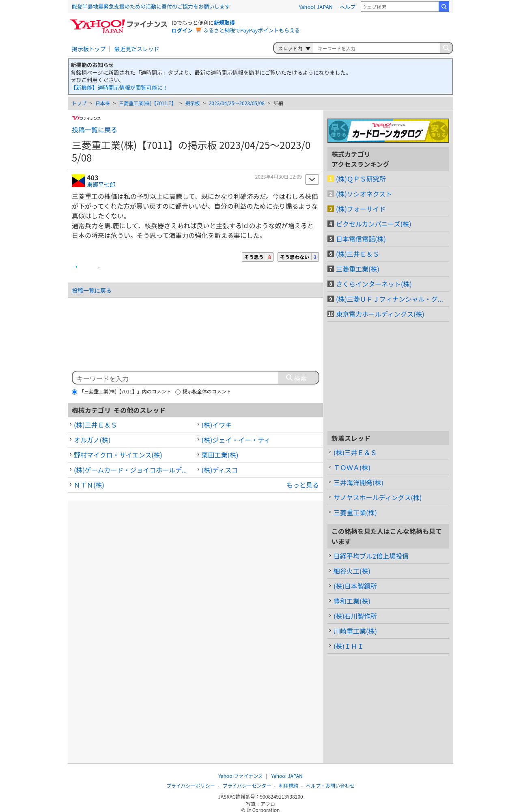Open 三井海洋開発(株) in new threads
This screenshot has height=812, width=521.
(x=358, y=483)
